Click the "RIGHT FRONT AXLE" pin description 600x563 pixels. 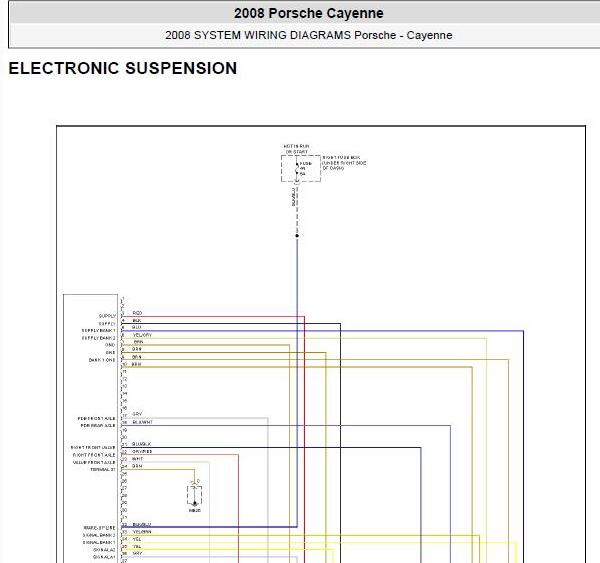click(x=94, y=455)
